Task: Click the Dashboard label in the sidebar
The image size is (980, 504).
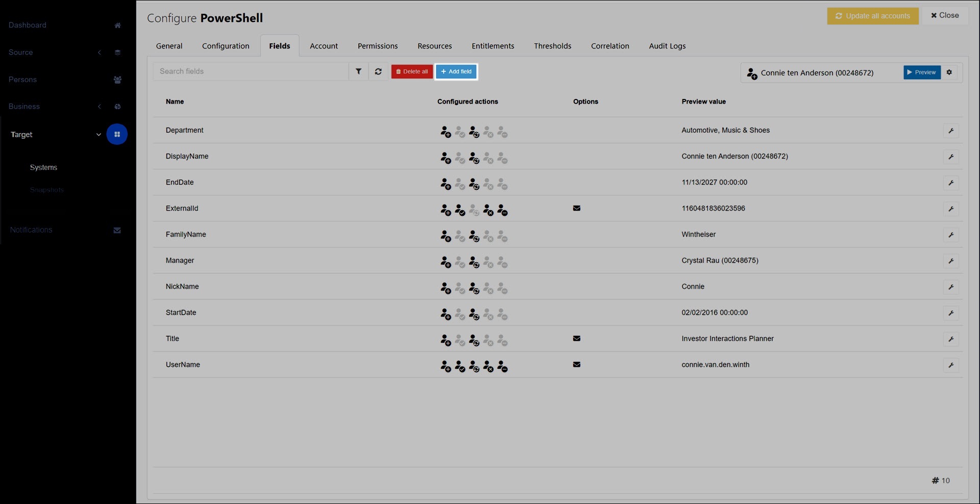Action: 27,25
